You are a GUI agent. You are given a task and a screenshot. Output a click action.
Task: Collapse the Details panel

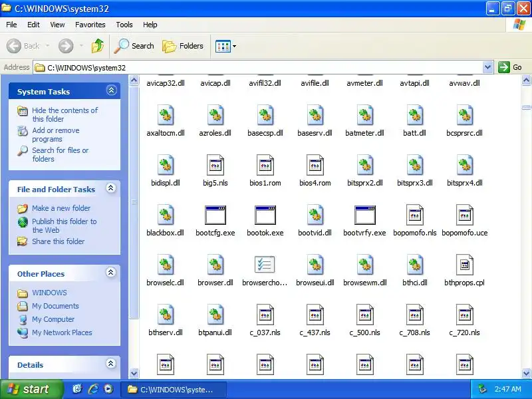[110, 364]
